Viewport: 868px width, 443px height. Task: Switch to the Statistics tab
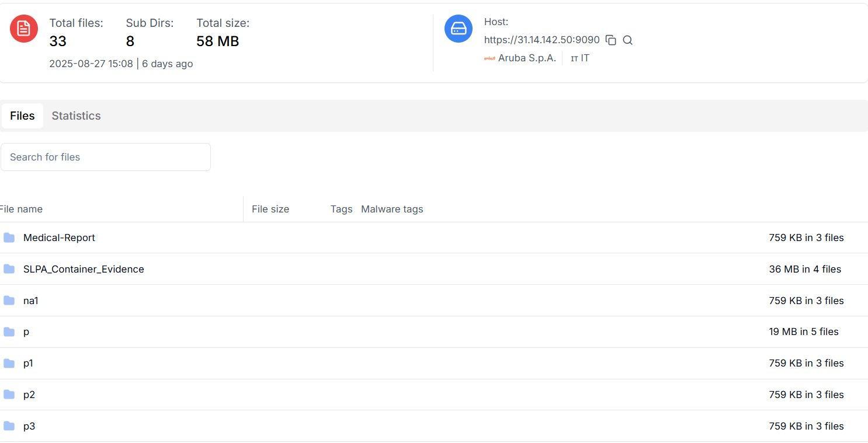[x=76, y=116]
